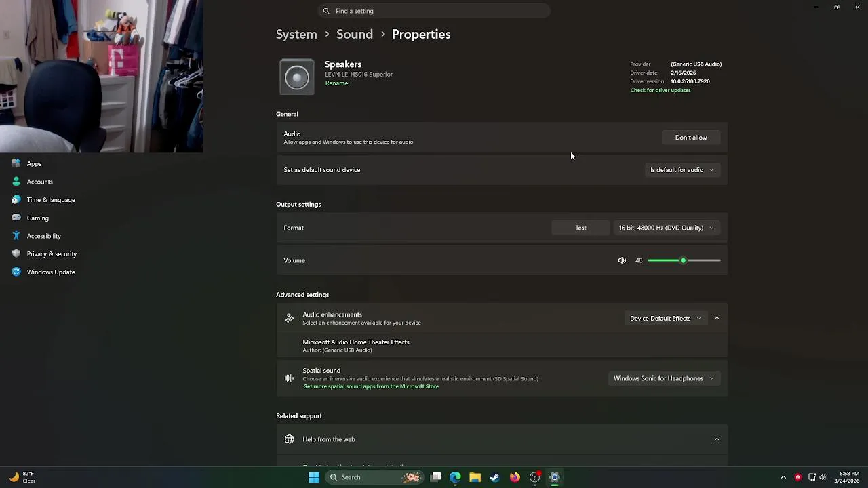Click the Audio enhancements sparkle icon

290,318
